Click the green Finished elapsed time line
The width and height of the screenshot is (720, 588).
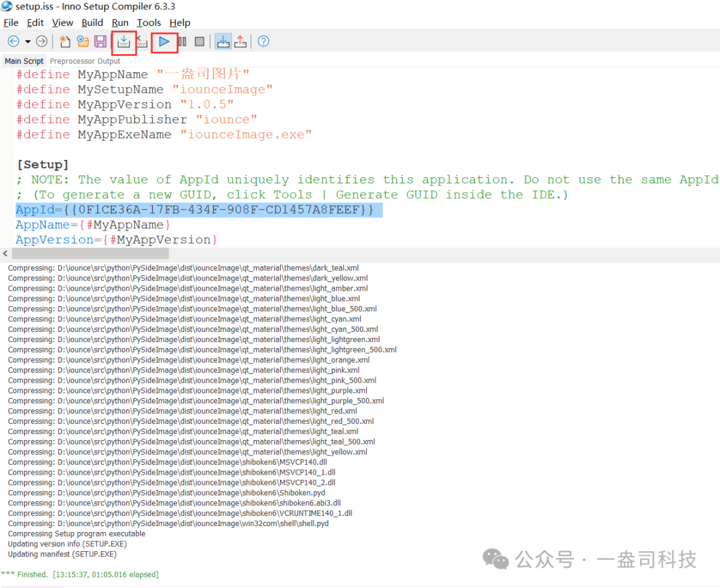click(80, 574)
